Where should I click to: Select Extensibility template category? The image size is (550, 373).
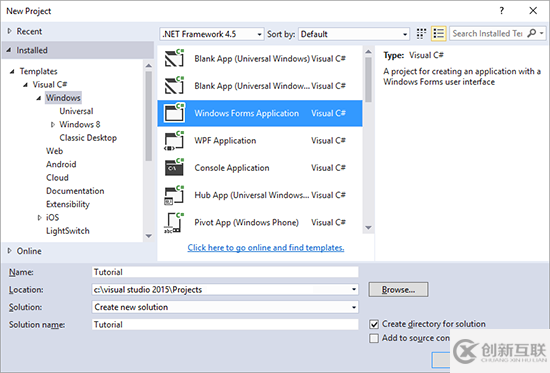point(68,205)
